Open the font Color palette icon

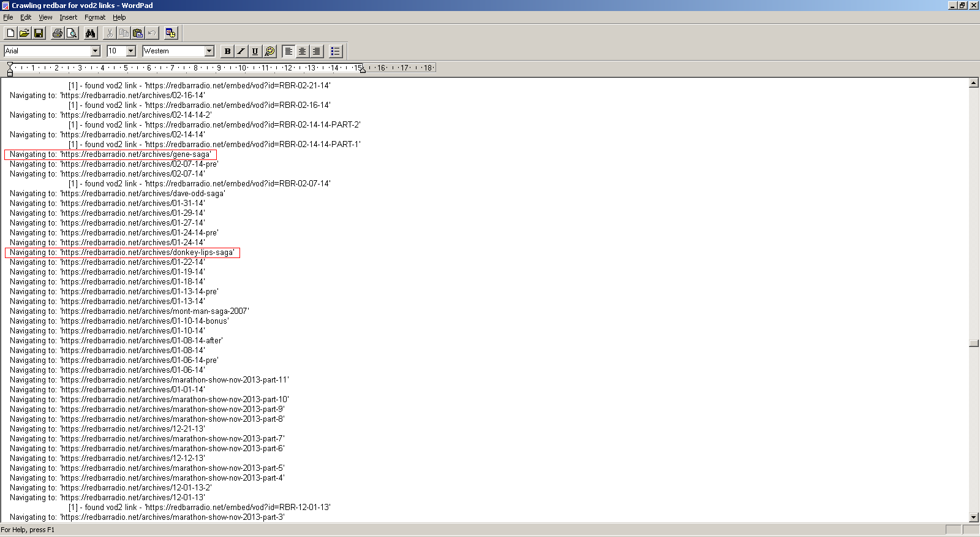click(x=270, y=51)
